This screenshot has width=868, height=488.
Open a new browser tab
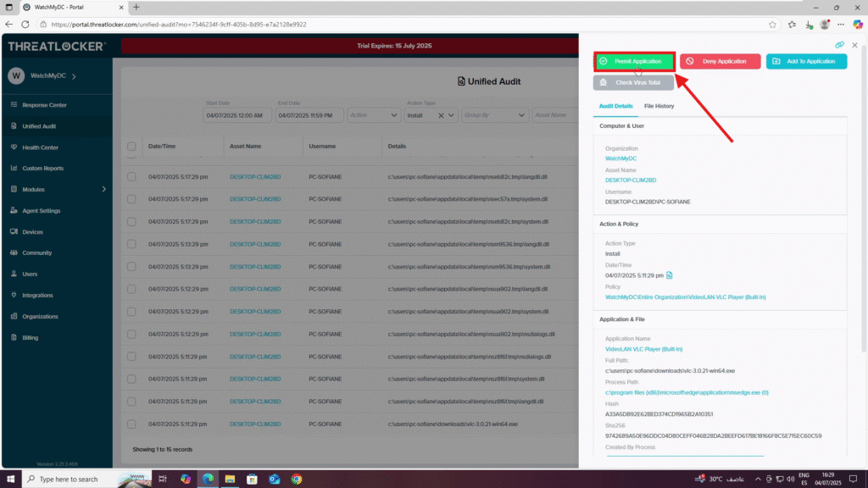coord(136,7)
